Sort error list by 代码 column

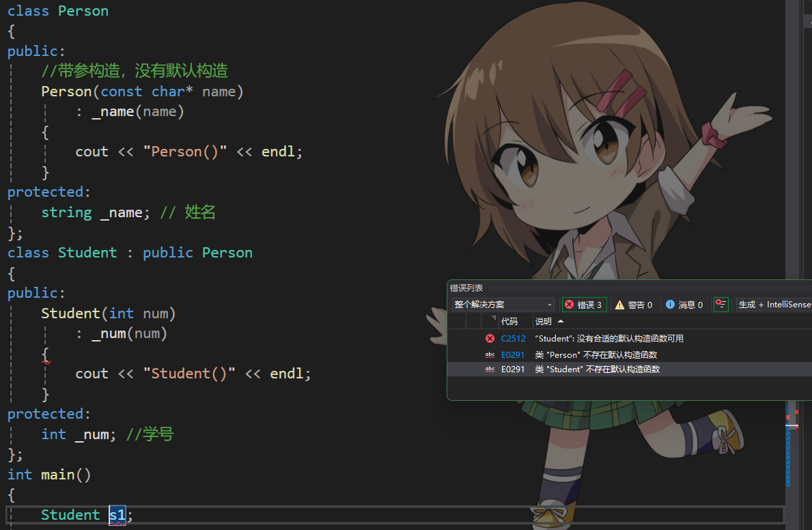tap(509, 321)
